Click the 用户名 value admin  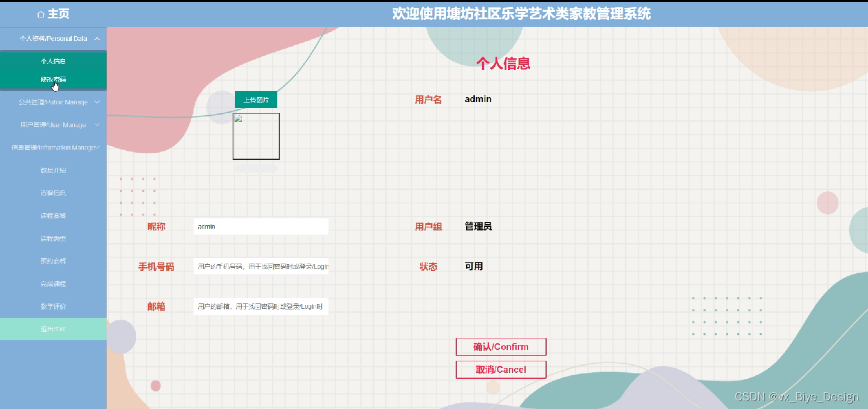[478, 99]
